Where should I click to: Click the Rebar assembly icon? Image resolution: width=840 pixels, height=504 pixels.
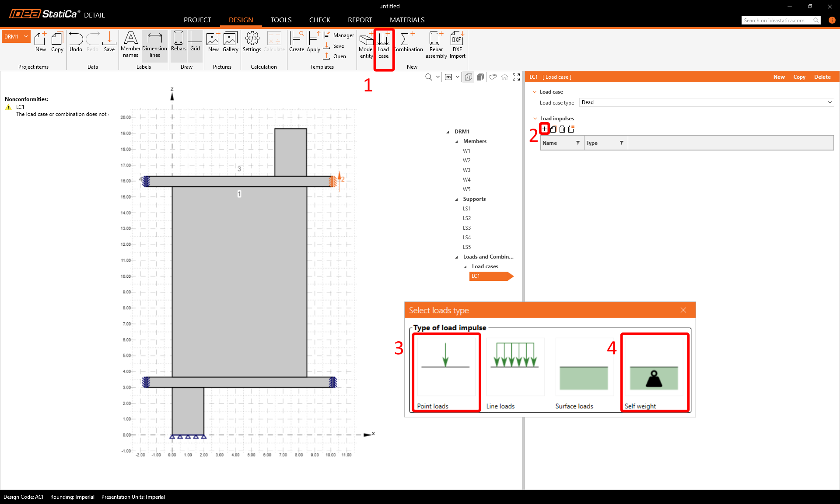[x=436, y=45]
